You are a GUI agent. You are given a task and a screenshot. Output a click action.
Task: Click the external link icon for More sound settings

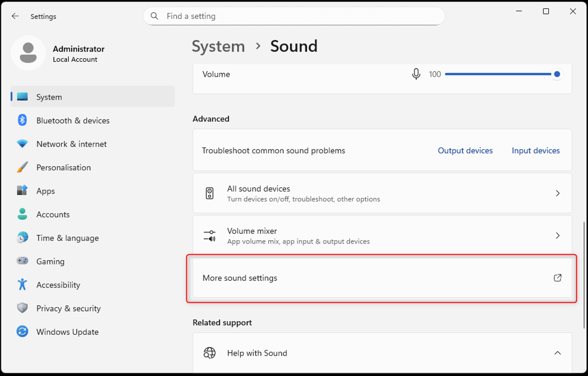tap(557, 278)
